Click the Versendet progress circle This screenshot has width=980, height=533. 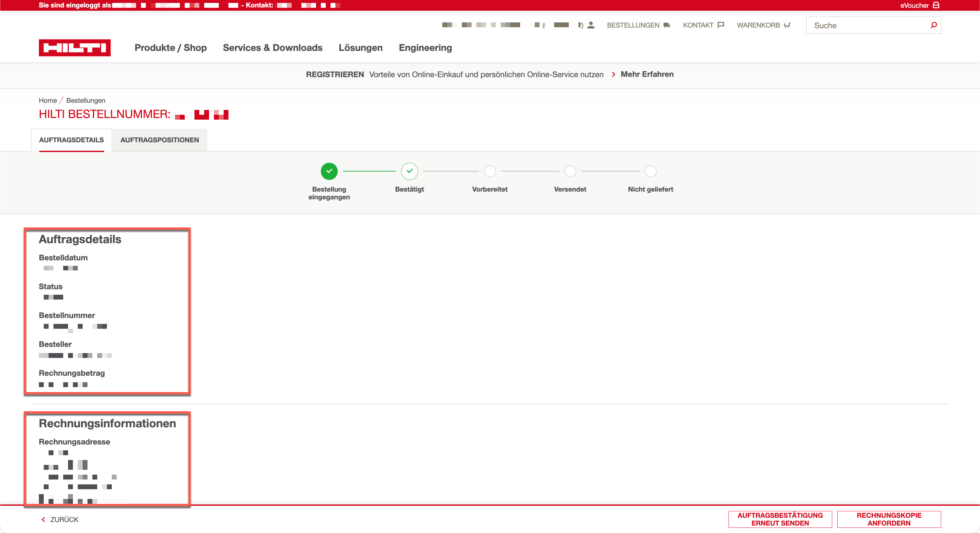coord(570,171)
